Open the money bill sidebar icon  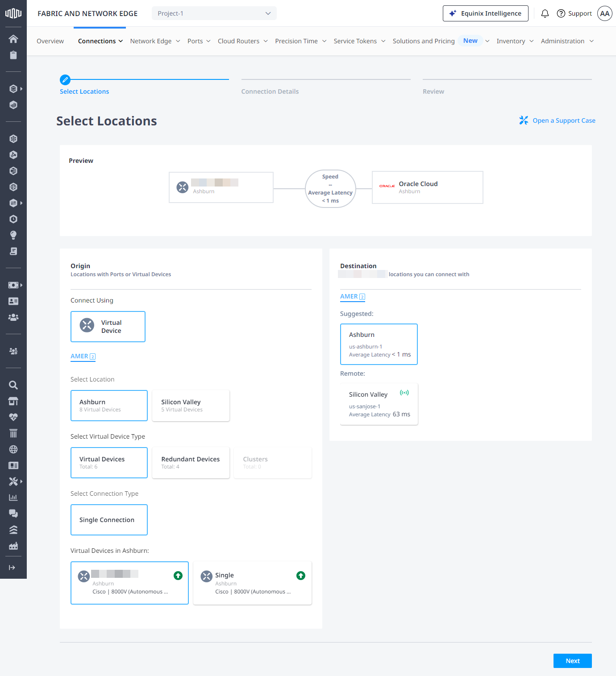click(13, 285)
